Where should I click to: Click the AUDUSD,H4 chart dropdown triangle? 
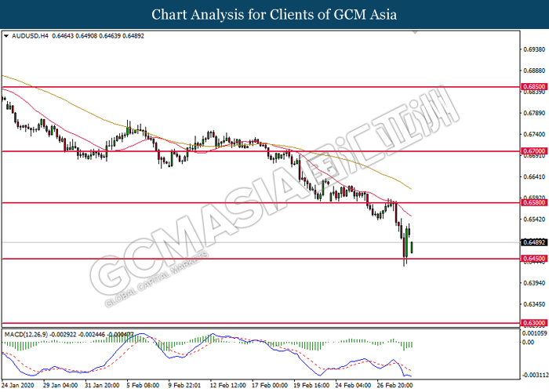[x=6, y=36]
